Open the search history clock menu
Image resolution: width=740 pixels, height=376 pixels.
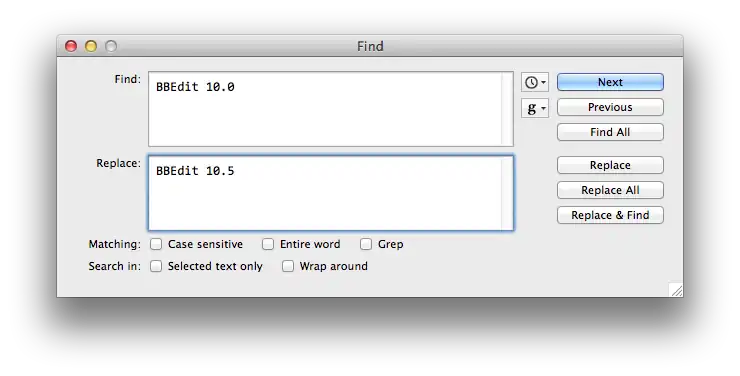coord(535,83)
